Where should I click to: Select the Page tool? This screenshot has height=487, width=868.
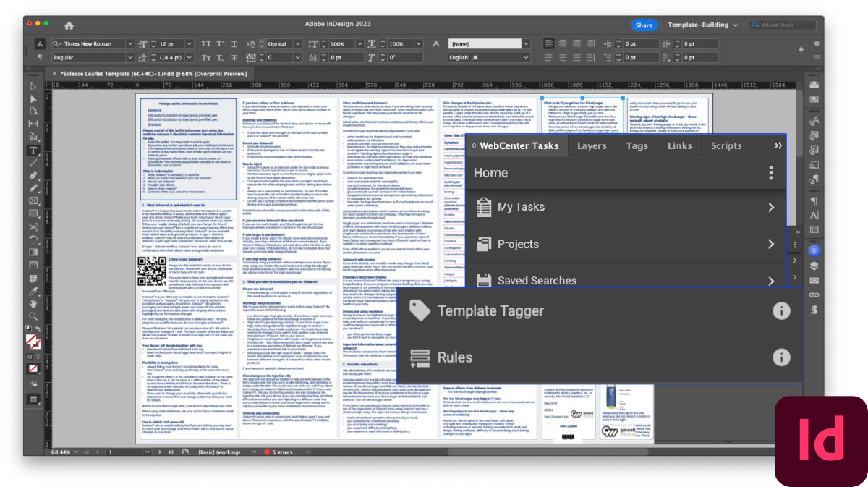click(x=33, y=111)
